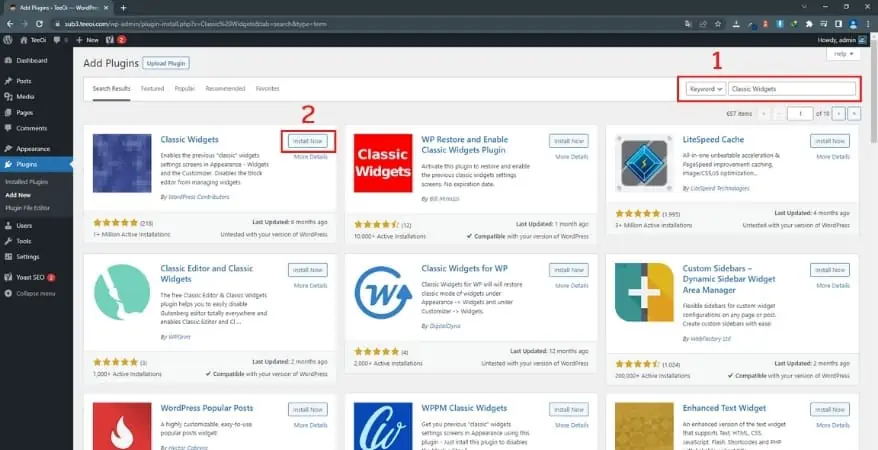Go to next page of results

[839, 114]
